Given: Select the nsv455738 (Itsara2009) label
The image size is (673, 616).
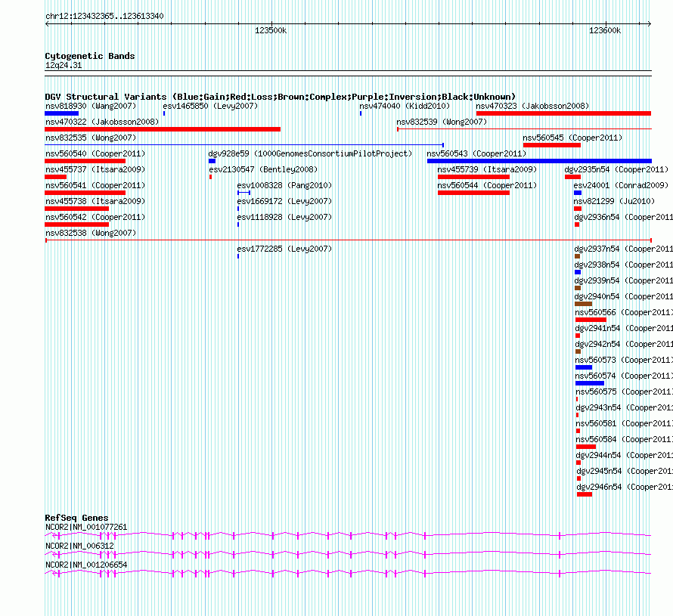Looking at the screenshot, I should (x=95, y=201).
